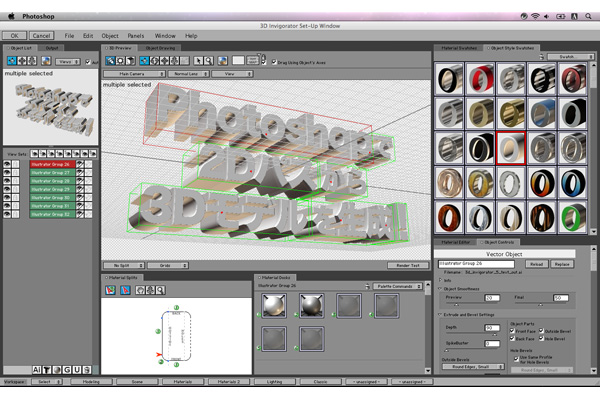Click the Spotlight search icon in menu bar
Screen dimensions: 600x400
(587, 18)
